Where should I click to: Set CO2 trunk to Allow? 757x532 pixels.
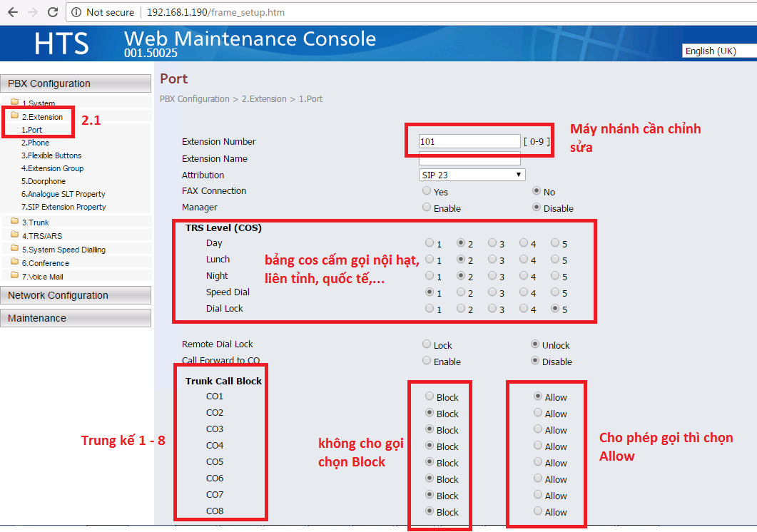(x=538, y=413)
